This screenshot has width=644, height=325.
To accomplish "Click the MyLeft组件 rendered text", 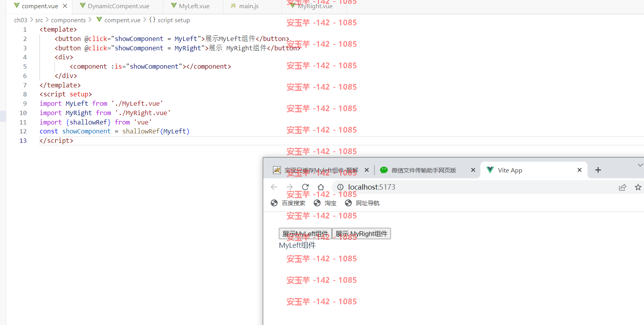I will coord(297,245).
